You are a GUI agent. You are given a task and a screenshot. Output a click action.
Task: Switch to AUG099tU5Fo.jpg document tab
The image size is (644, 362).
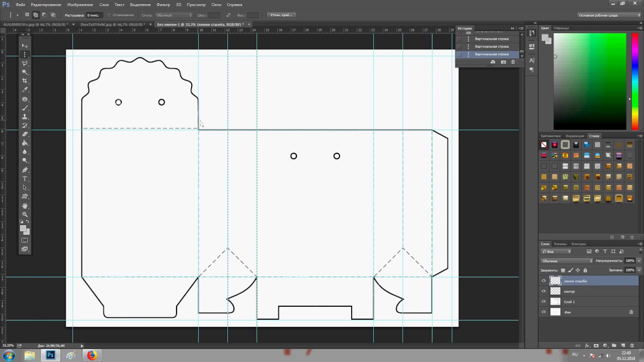(x=35, y=24)
